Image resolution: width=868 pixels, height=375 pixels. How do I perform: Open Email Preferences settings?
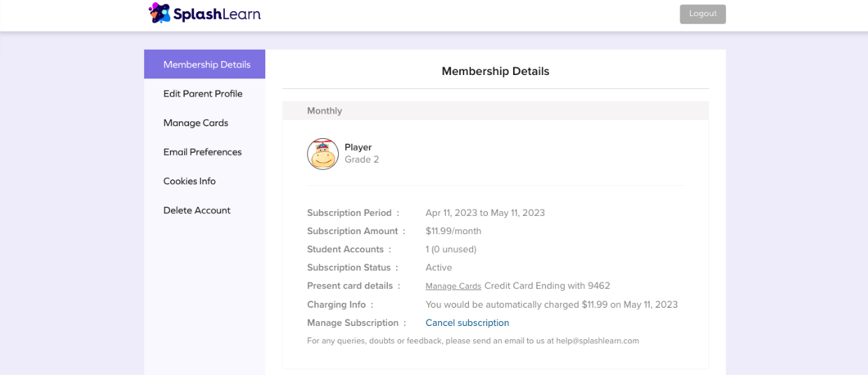pyautogui.click(x=202, y=152)
